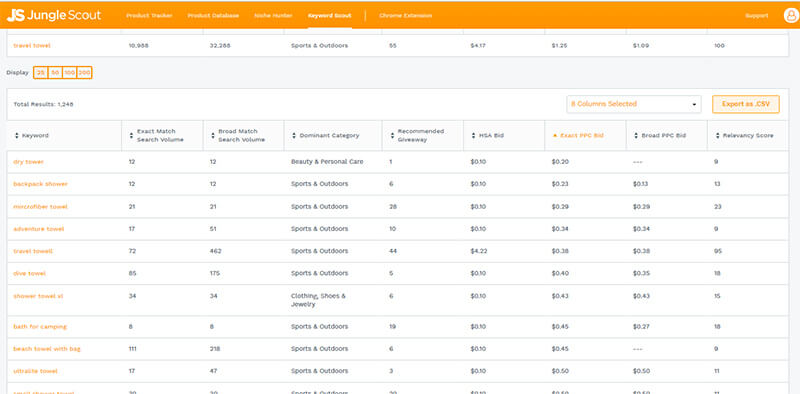Open the dry tower keyword link

click(x=29, y=162)
